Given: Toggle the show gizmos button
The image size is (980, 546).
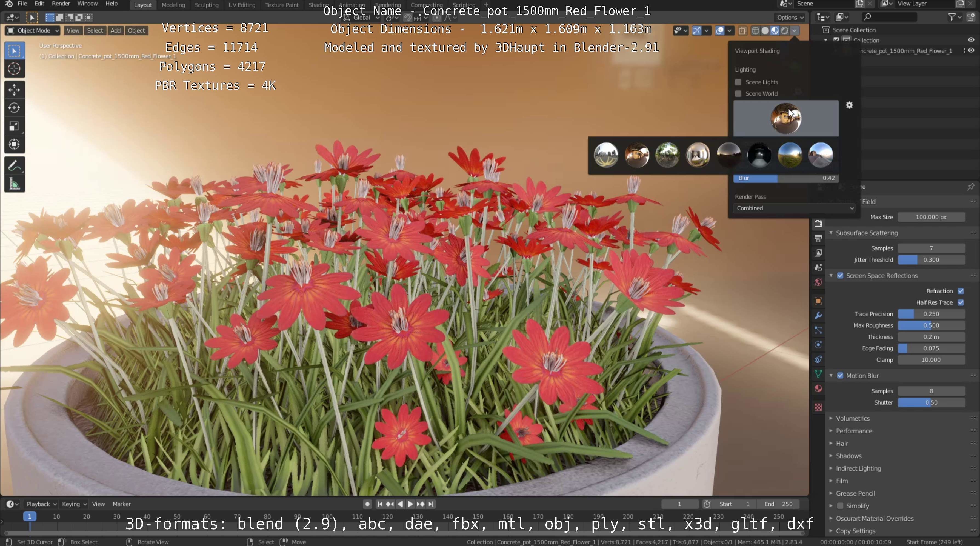Looking at the screenshot, I should [x=697, y=31].
